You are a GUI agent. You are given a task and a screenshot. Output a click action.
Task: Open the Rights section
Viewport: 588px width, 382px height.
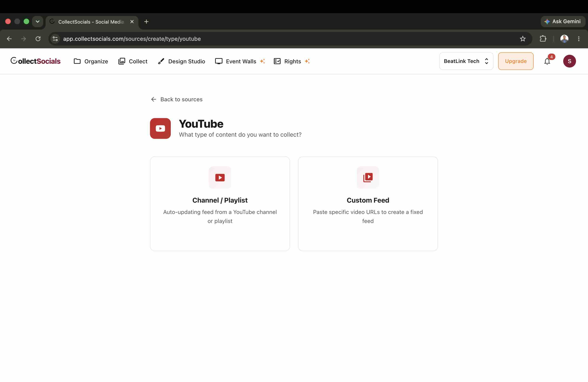[292, 61]
